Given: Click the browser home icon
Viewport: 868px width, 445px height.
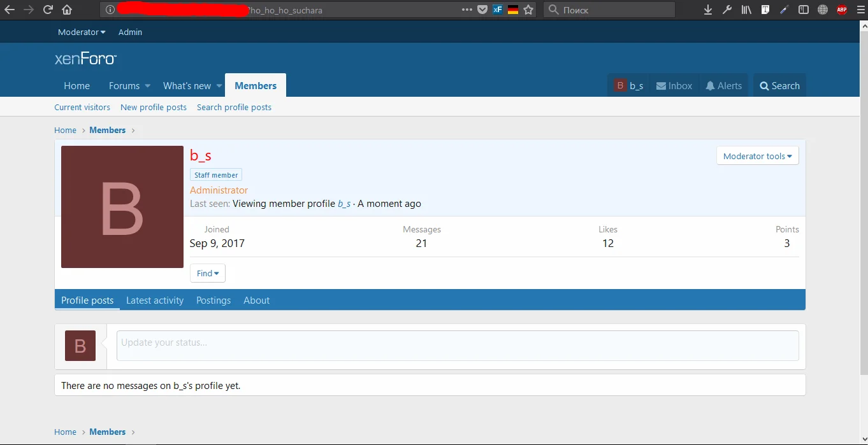Looking at the screenshot, I should point(67,10).
